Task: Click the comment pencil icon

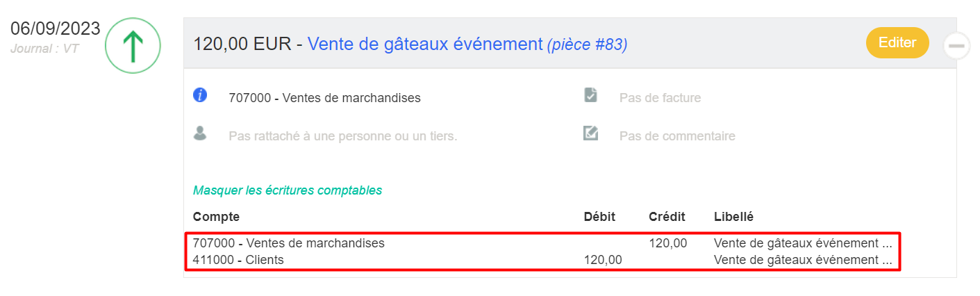Action: click(591, 133)
